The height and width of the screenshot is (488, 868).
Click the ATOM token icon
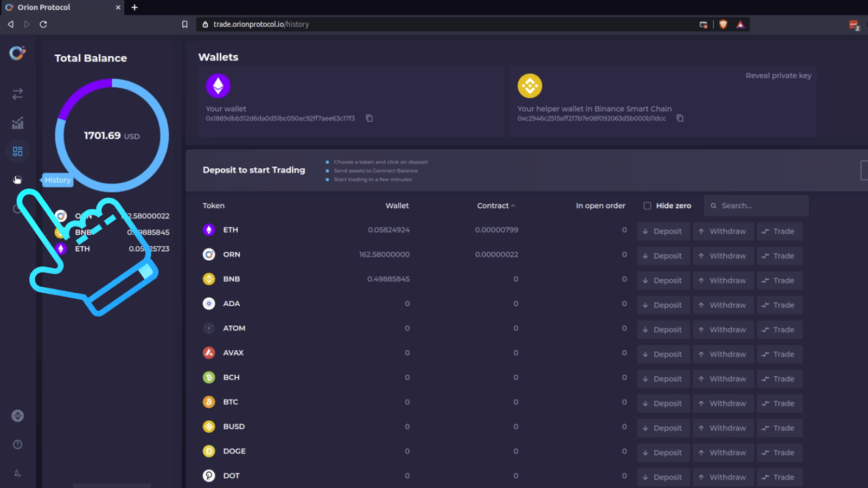click(x=209, y=328)
